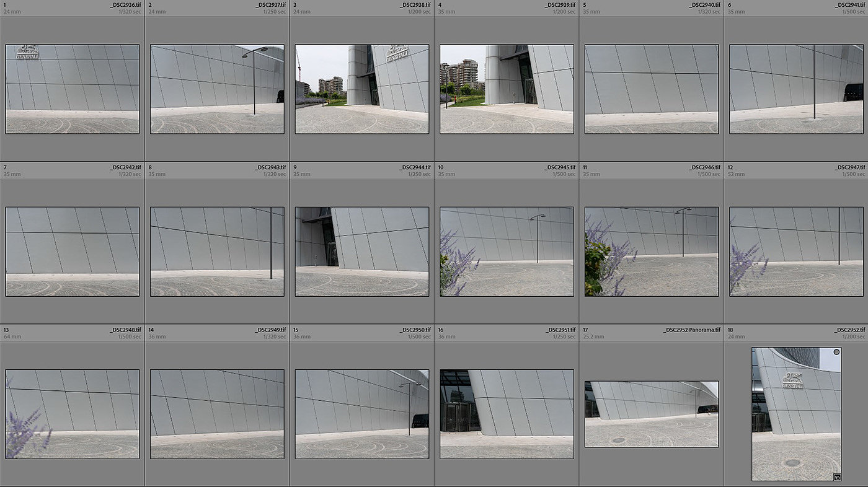This screenshot has width=868, height=487.
Task: Select the _DSC2943.tif photo thumbnail
Action: pyautogui.click(x=217, y=252)
